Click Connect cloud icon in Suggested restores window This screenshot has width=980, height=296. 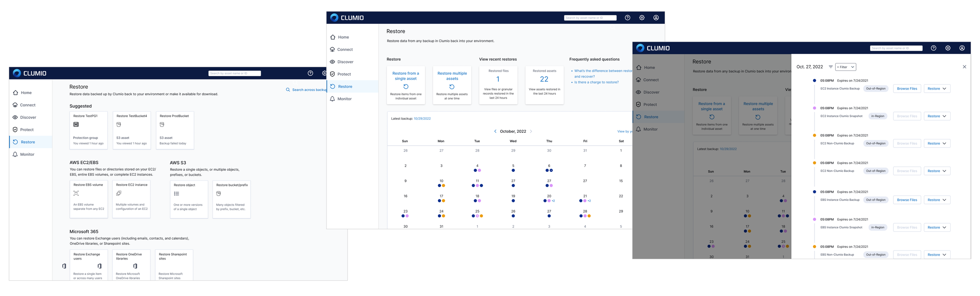(x=15, y=105)
